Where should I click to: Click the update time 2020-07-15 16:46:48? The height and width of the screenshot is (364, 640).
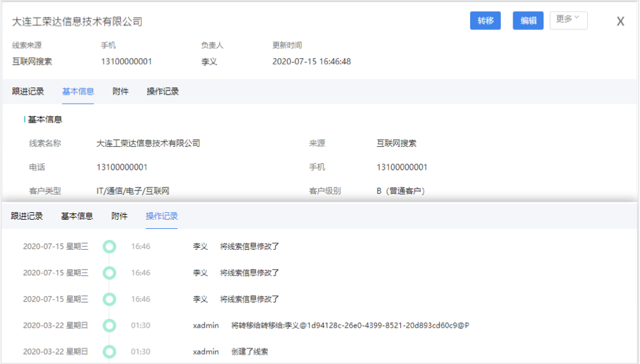click(x=312, y=61)
